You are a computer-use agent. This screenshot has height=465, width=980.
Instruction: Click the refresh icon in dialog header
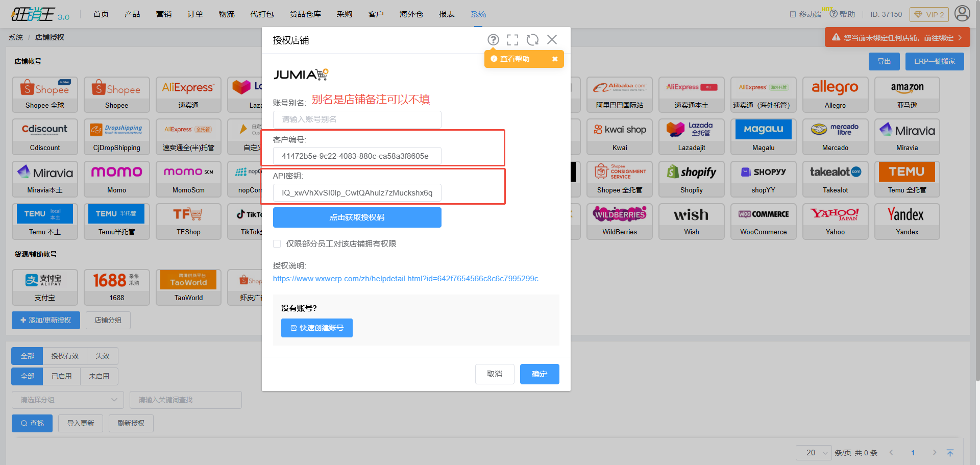(x=532, y=40)
